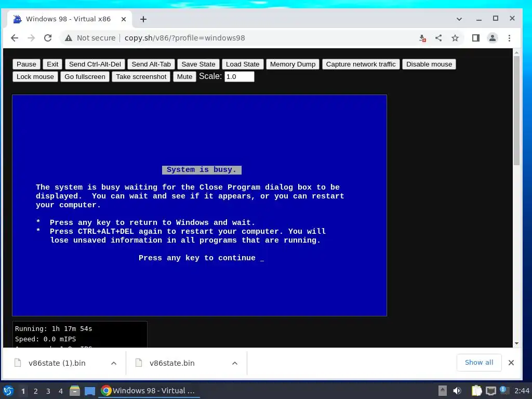This screenshot has width=532, height=399.
Task: Switch to workspace 4
Action: coord(61,391)
